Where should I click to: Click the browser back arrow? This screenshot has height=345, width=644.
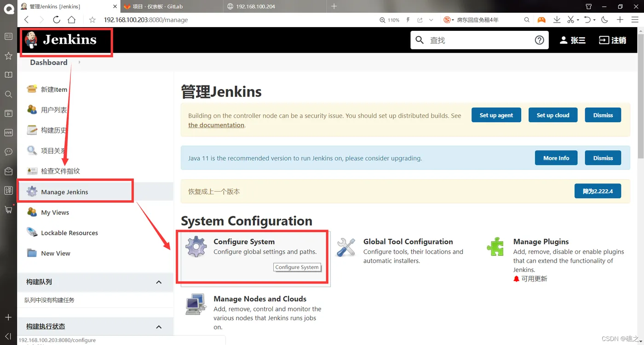tap(27, 20)
